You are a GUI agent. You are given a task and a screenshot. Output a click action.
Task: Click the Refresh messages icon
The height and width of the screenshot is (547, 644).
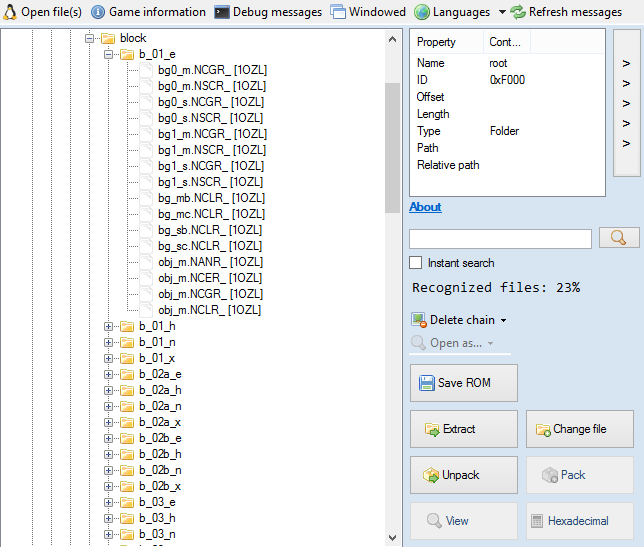pos(518,12)
